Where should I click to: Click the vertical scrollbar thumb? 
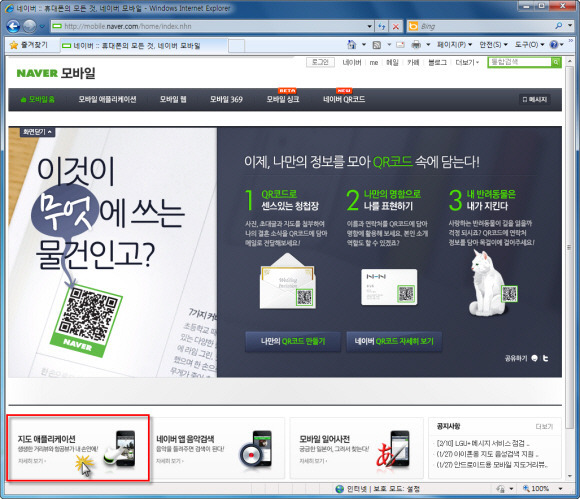[569, 247]
